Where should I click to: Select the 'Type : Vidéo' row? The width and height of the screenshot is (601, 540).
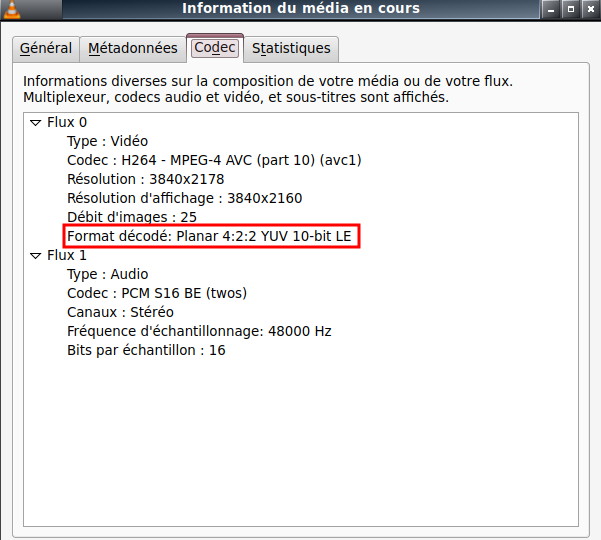[x=107, y=141]
